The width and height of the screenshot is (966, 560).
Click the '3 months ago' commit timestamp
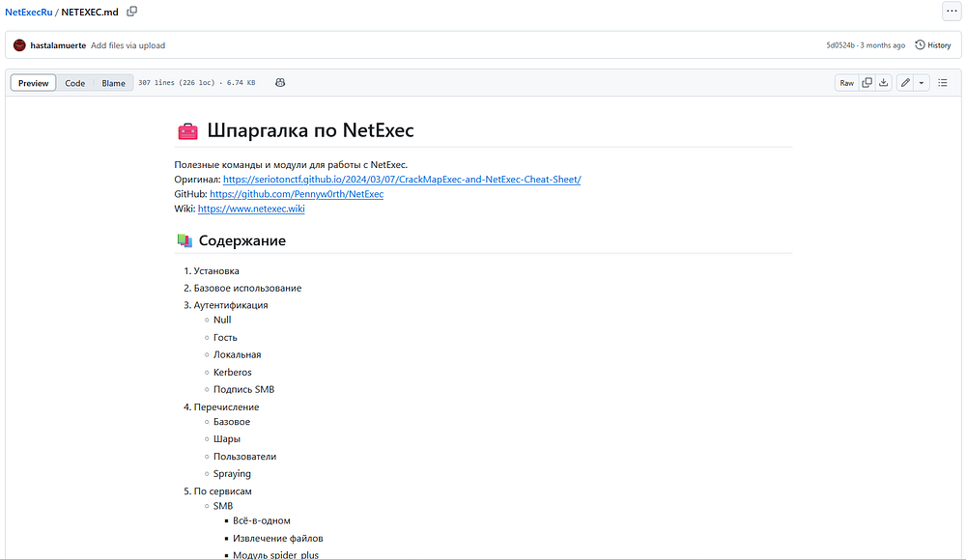[x=883, y=45]
